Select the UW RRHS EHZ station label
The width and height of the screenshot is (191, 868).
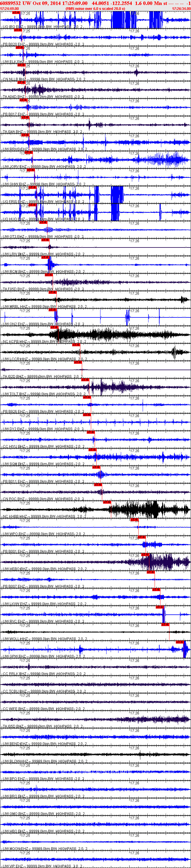click(45, 149)
